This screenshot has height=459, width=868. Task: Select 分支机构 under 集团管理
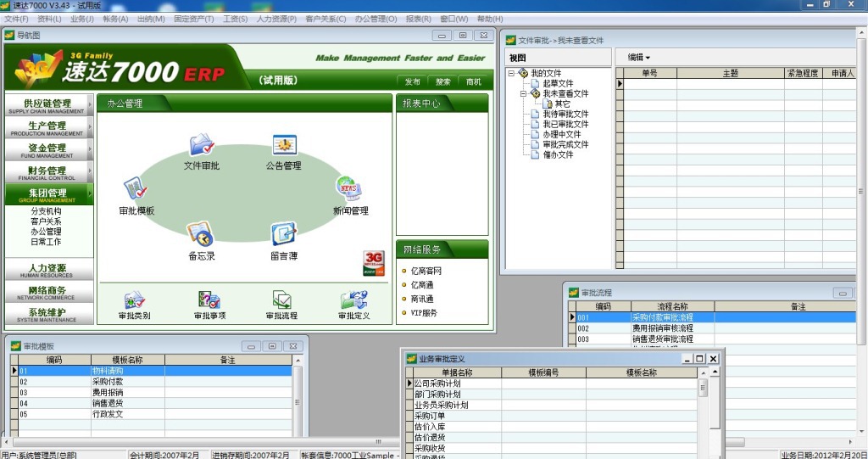point(46,211)
